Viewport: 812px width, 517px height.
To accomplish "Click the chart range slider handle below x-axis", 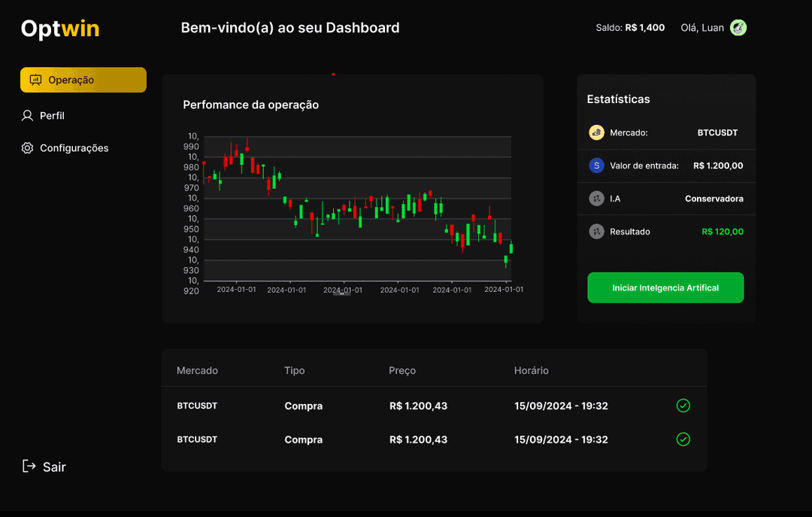I will click(342, 293).
